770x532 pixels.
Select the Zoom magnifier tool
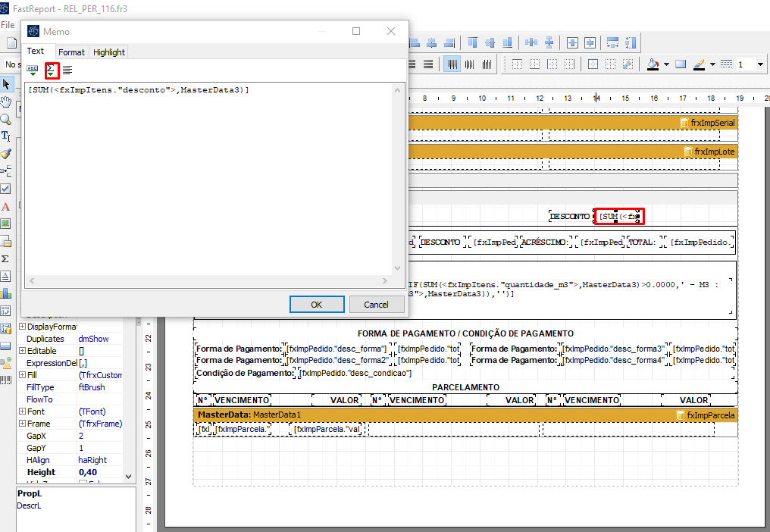pos(6,119)
